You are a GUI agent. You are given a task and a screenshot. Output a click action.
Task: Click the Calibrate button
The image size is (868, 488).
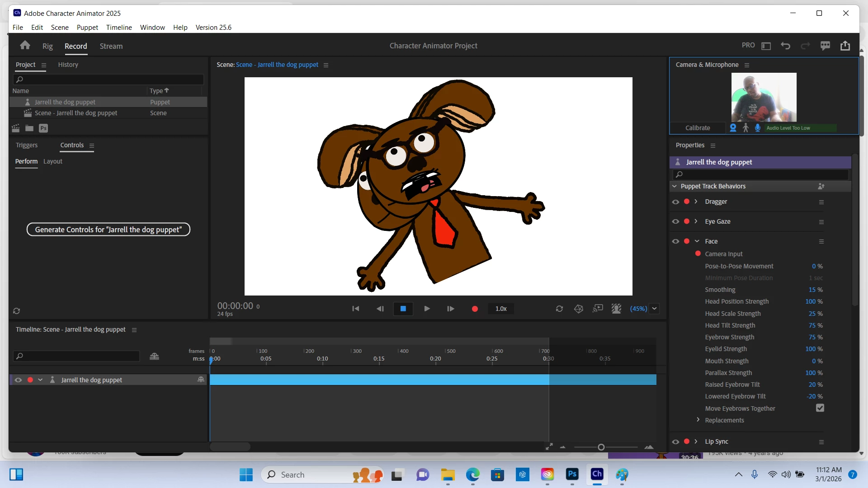tap(698, 128)
